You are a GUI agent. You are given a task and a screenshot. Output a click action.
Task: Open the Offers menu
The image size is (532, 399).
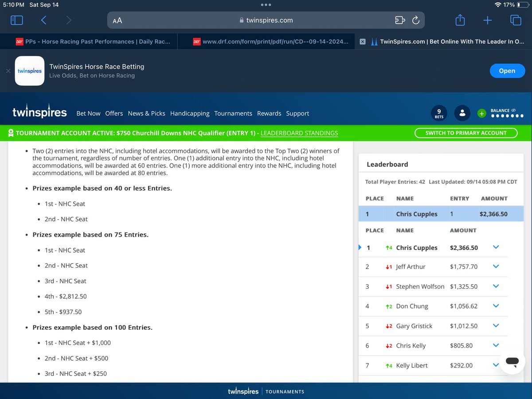pos(114,113)
